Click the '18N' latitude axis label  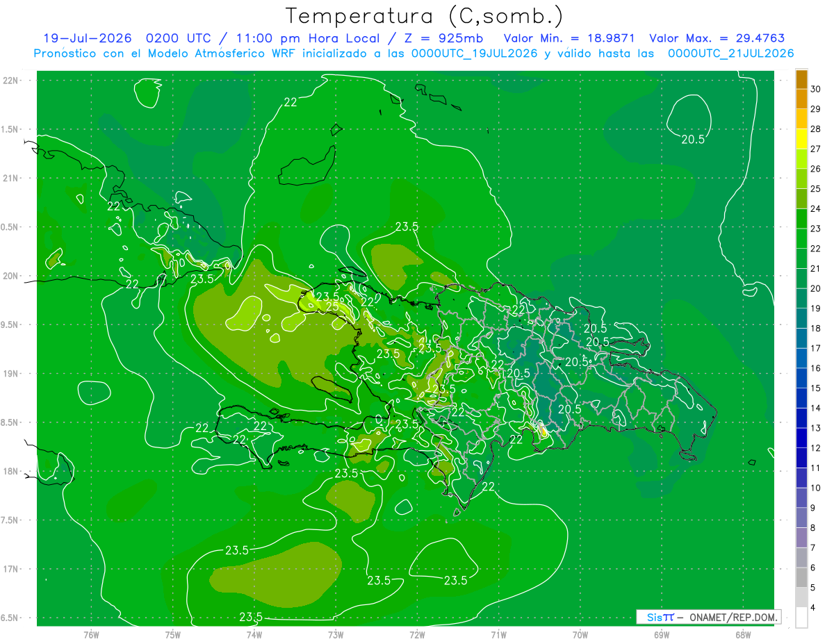pyautogui.click(x=10, y=472)
